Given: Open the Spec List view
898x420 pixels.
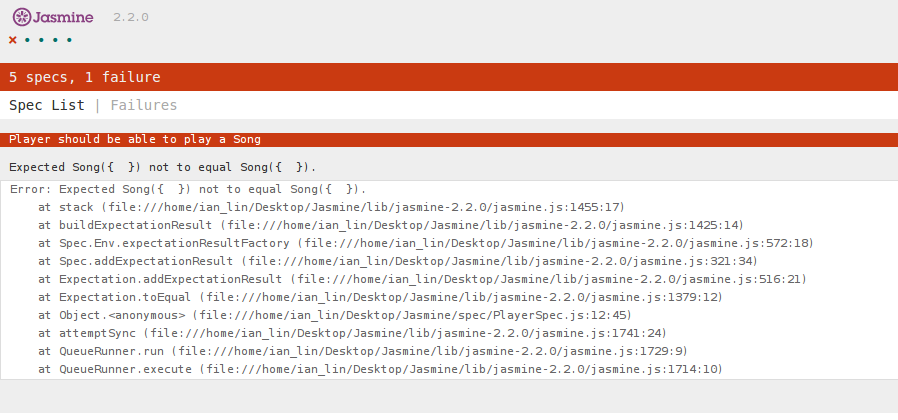Looking at the screenshot, I should (x=46, y=105).
